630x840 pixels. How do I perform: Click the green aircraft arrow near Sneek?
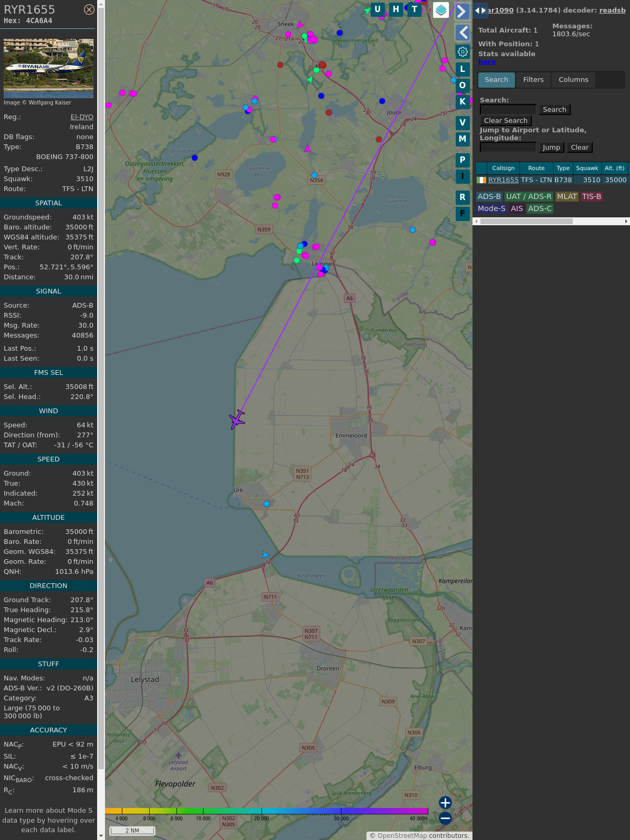[x=310, y=80]
